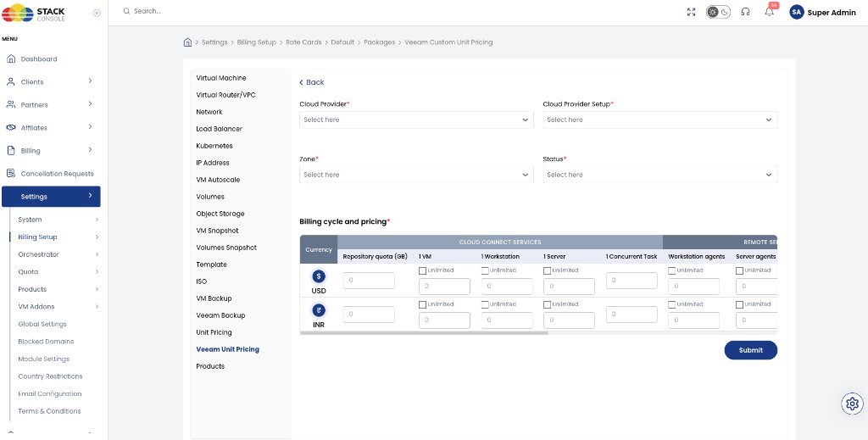This screenshot has height=440, width=868.
Task: Open the Cloud Provider Setup dropdown
Action: [x=659, y=120]
